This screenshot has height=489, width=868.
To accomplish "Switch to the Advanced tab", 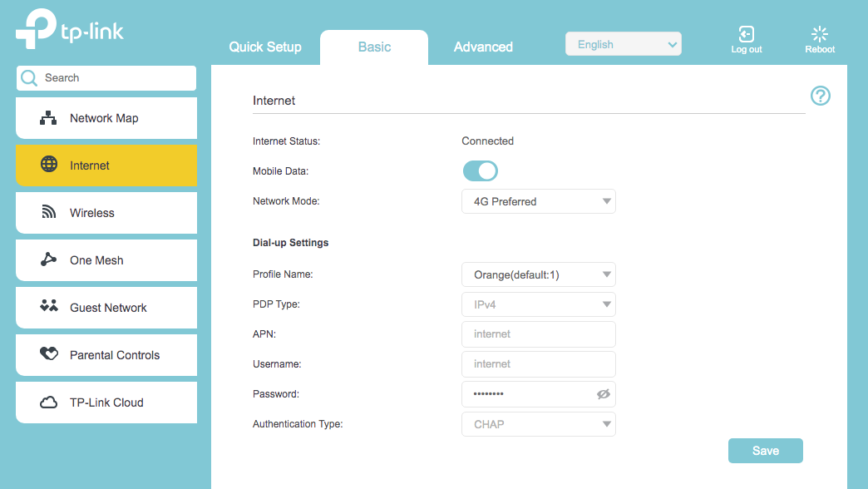I will [x=483, y=47].
